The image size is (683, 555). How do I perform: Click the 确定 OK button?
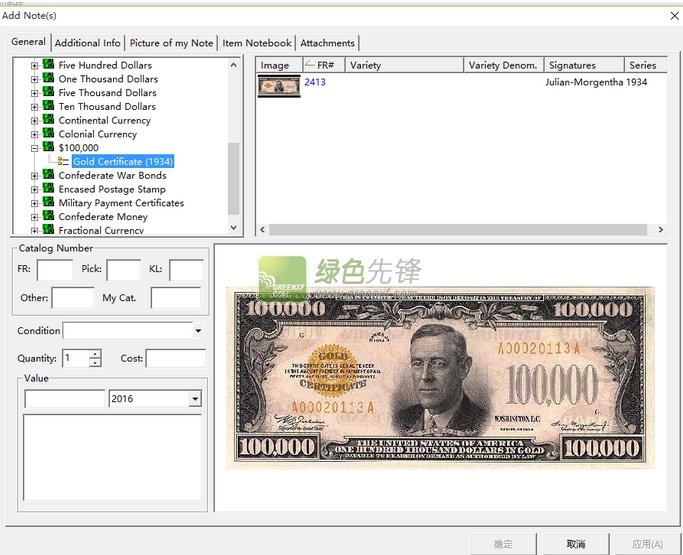(x=503, y=544)
